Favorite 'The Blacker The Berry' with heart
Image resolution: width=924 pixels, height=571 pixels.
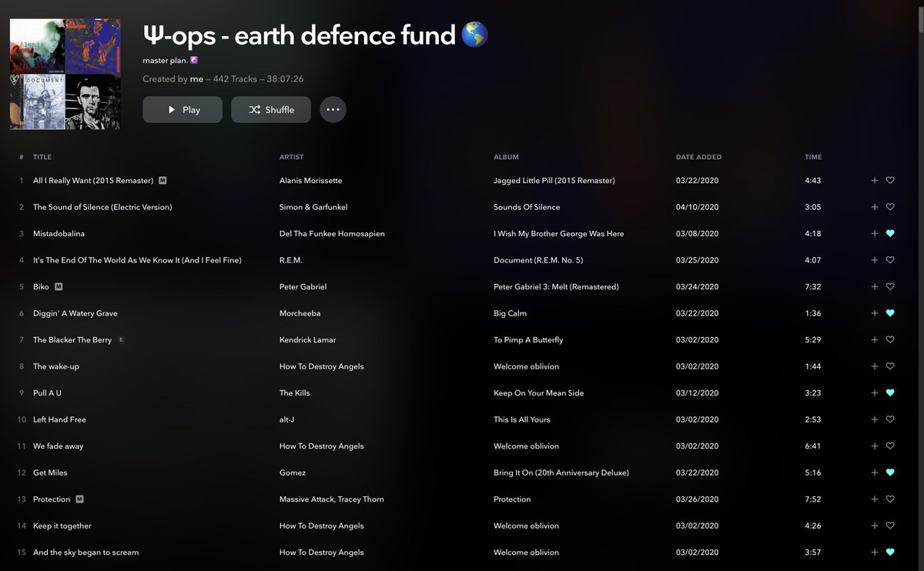(x=890, y=340)
